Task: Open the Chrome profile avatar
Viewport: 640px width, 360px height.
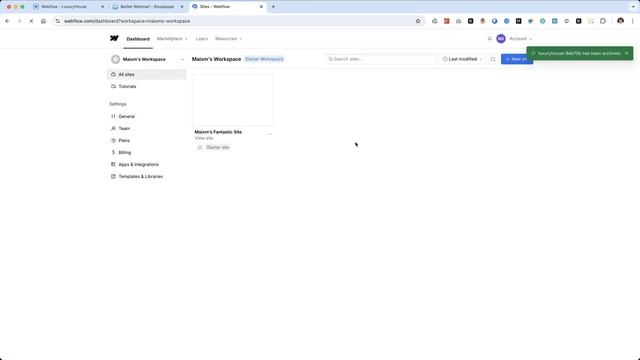Action: pyautogui.click(x=620, y=21)
